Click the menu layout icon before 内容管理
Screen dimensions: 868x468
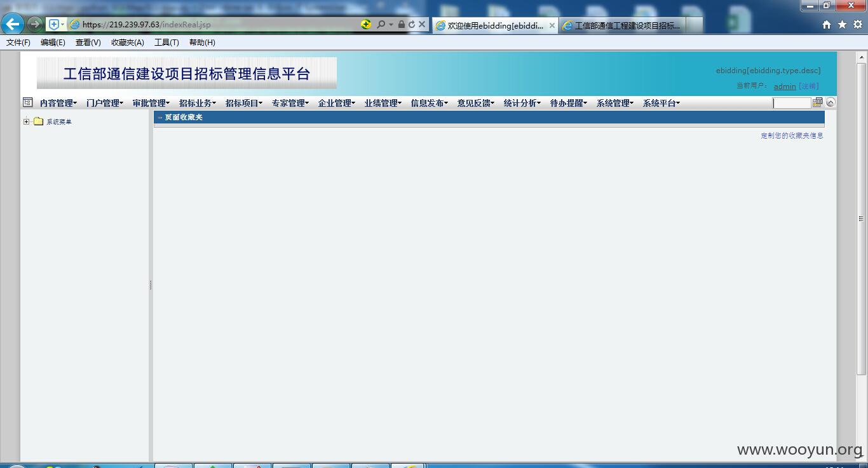click(27, 102)
